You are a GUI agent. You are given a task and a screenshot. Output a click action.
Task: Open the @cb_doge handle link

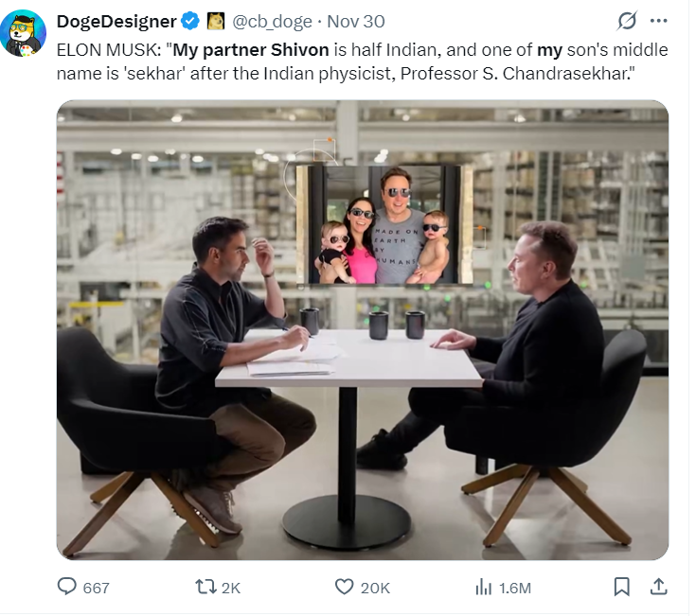[273, 21]
